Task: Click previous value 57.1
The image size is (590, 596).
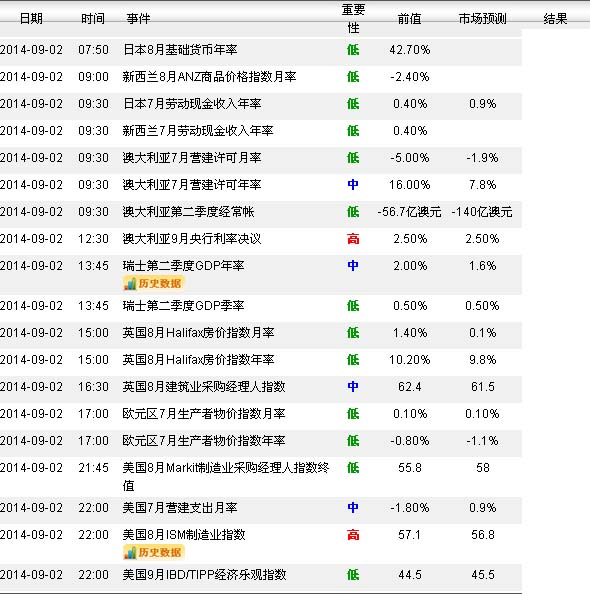Action: [x=409, y=535]
